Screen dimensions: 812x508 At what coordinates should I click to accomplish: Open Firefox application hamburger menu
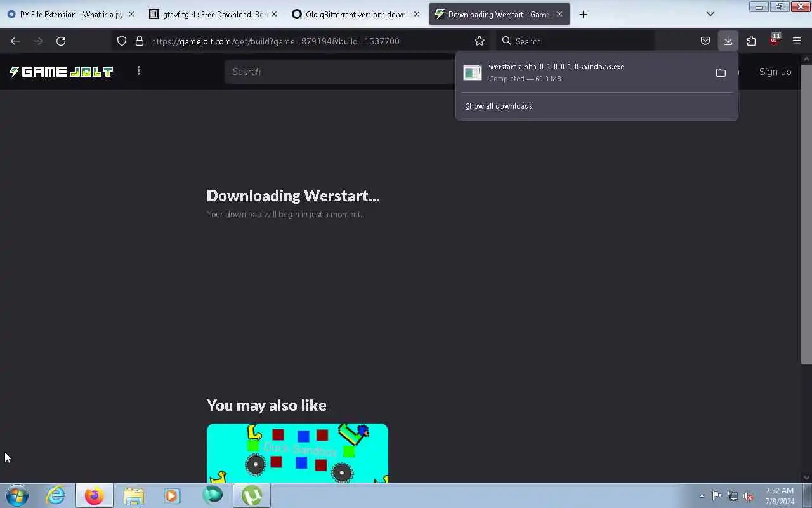[797, 41]
